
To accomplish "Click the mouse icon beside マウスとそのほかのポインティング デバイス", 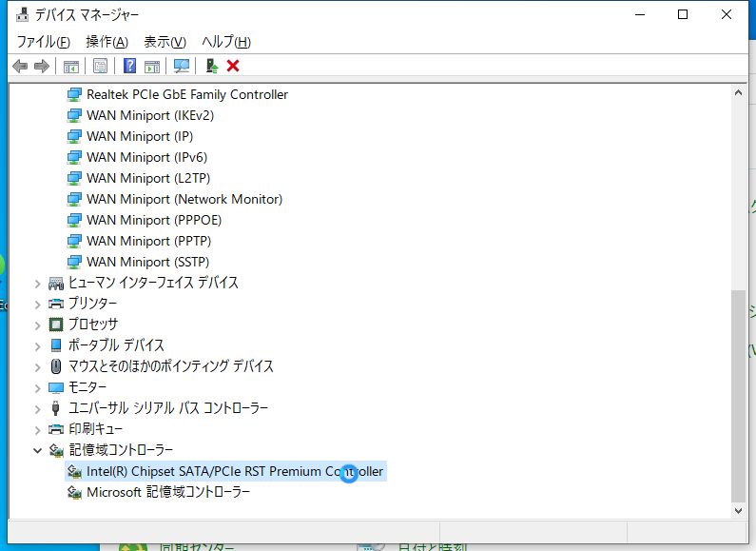I will [56, 366].
